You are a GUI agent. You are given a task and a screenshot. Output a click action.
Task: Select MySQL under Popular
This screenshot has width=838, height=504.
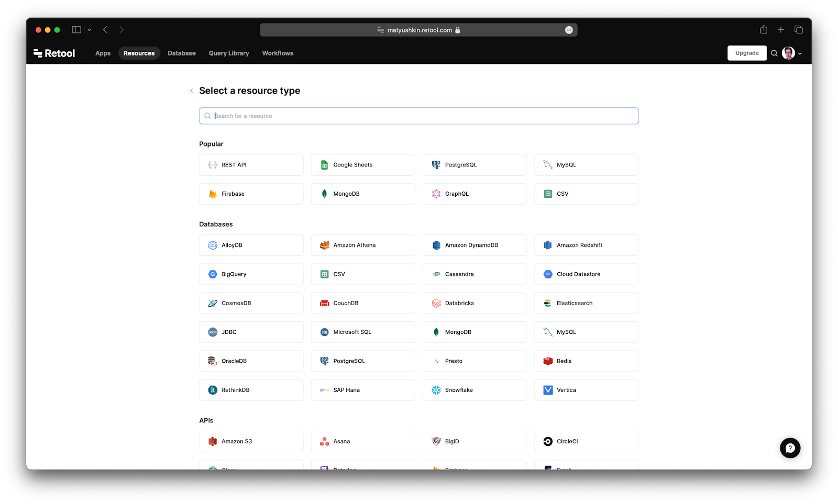(x=587, y=165)
